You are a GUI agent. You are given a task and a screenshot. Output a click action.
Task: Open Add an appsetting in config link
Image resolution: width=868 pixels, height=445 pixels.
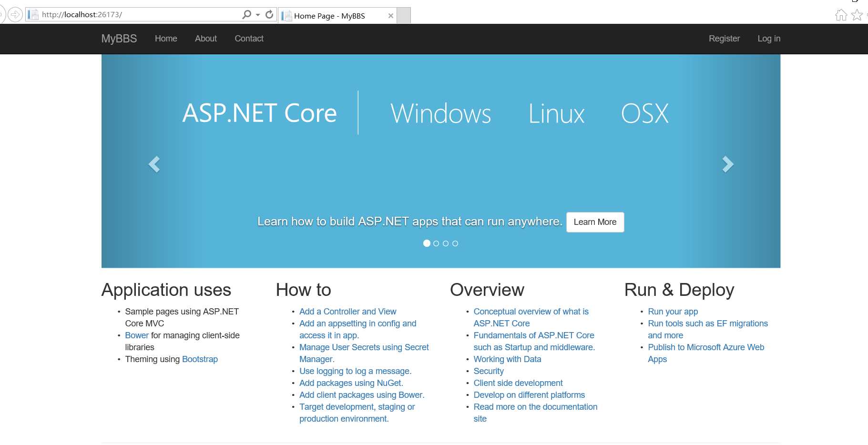[357, 329]
